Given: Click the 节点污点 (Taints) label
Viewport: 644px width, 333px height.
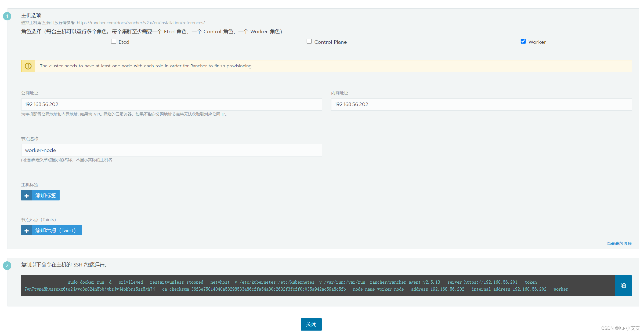Looking at the screenshot, I should [38, 220].
